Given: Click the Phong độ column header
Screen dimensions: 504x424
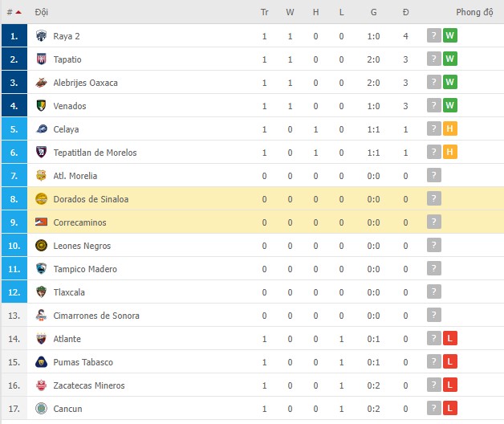Looking at the screenshot, I should click(474, 13).
